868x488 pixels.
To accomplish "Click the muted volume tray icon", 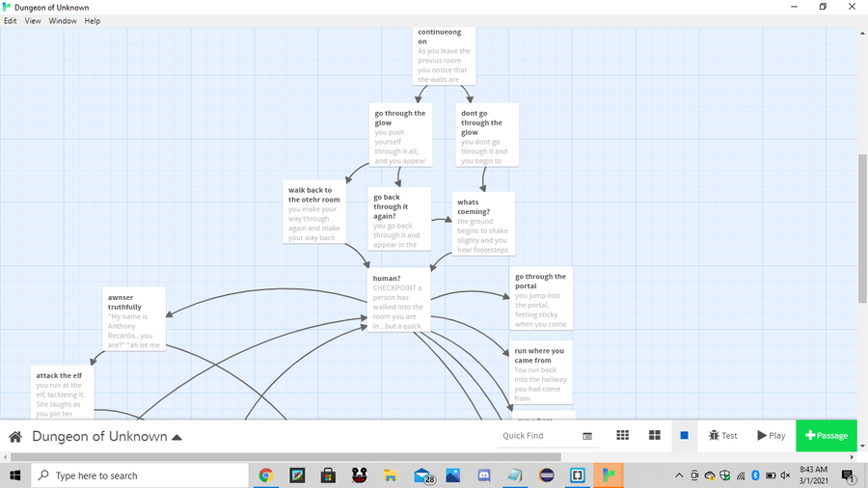I will click(x=785, y=475).
